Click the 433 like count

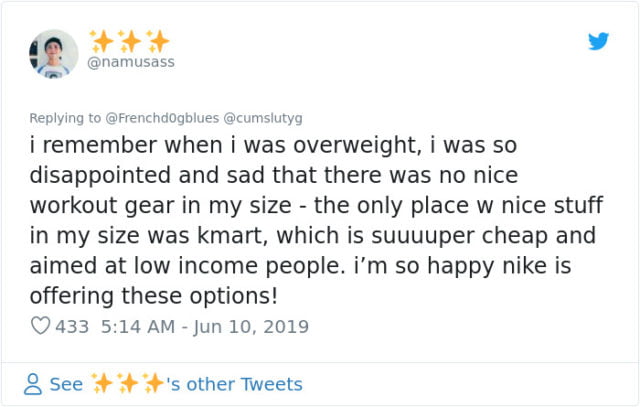pyautogui.click(x=74, y=326)
